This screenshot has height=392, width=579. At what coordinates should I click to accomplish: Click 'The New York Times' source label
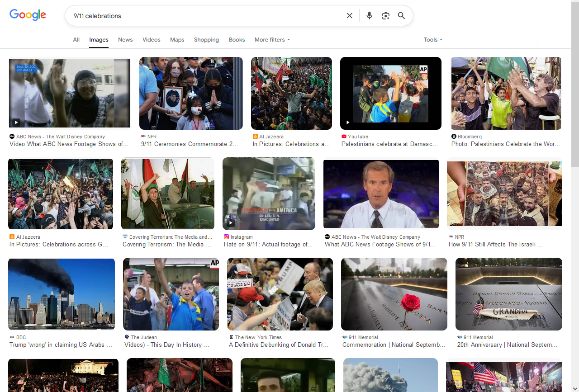coord(258,337)
